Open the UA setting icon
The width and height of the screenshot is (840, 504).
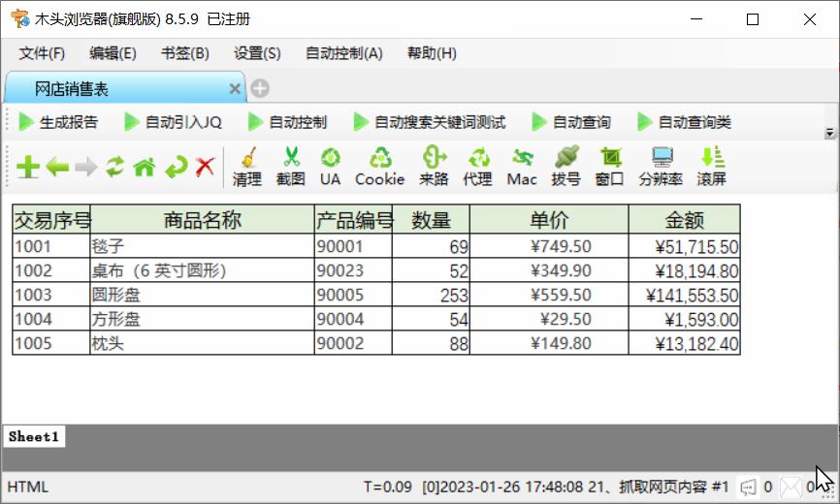pos(330,167)
